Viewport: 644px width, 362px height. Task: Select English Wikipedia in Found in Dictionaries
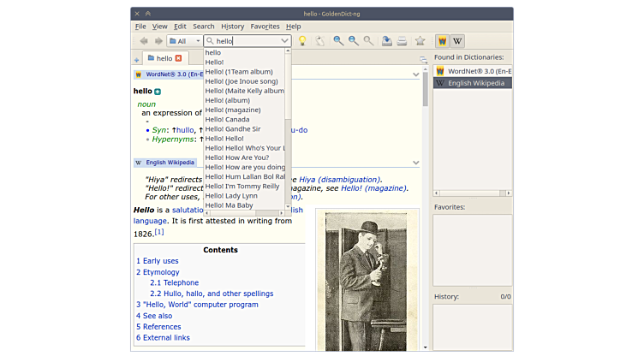pyautogui.click(x=472, y=83)
